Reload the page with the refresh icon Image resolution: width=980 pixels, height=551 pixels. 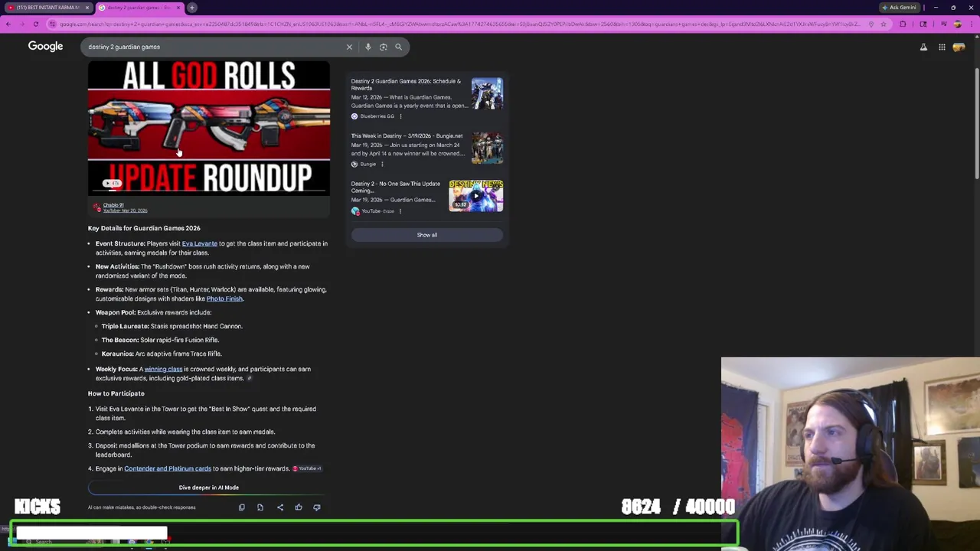35,24
